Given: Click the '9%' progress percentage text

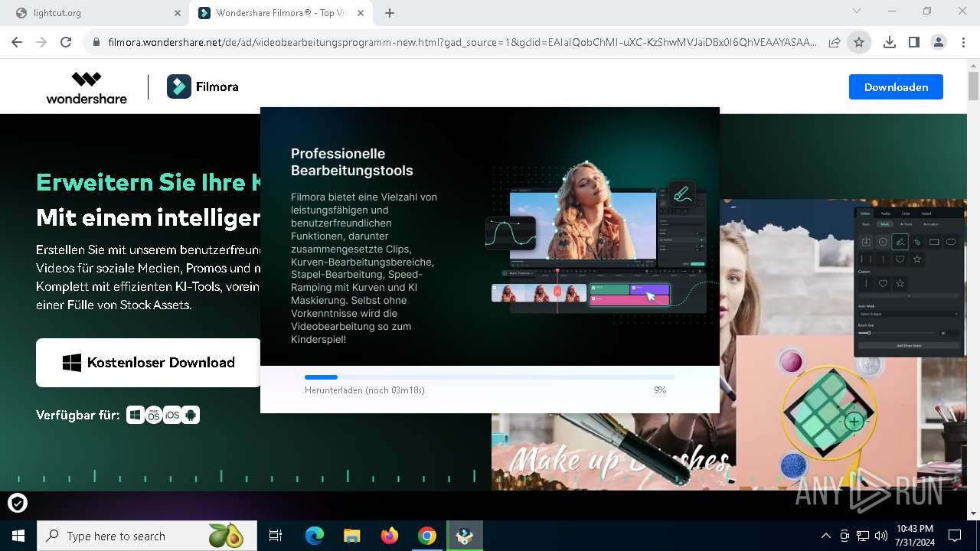Looking at the screenshot, I should (x=660, y=390).
